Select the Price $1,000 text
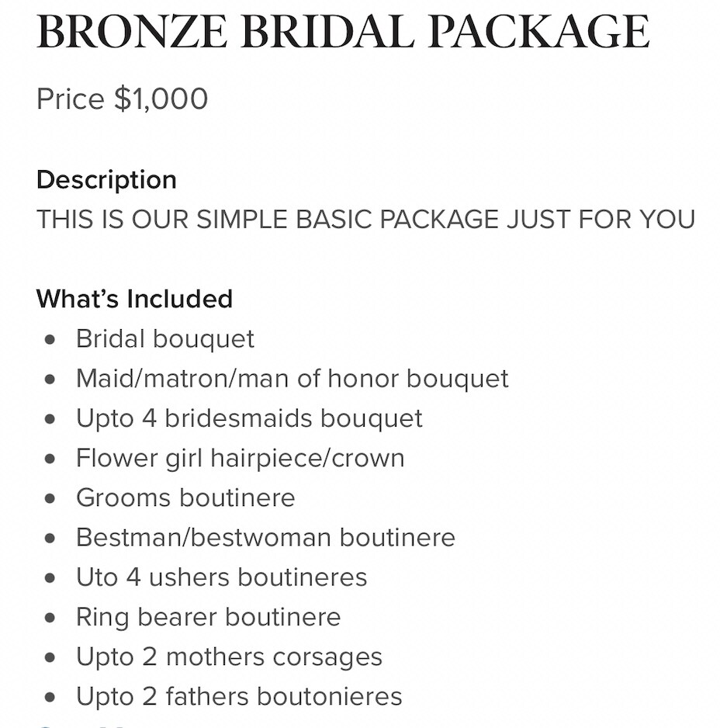Image resolution: width=720 pixels, height=728 pixels. pyautogui.click(x=122, y=99)
